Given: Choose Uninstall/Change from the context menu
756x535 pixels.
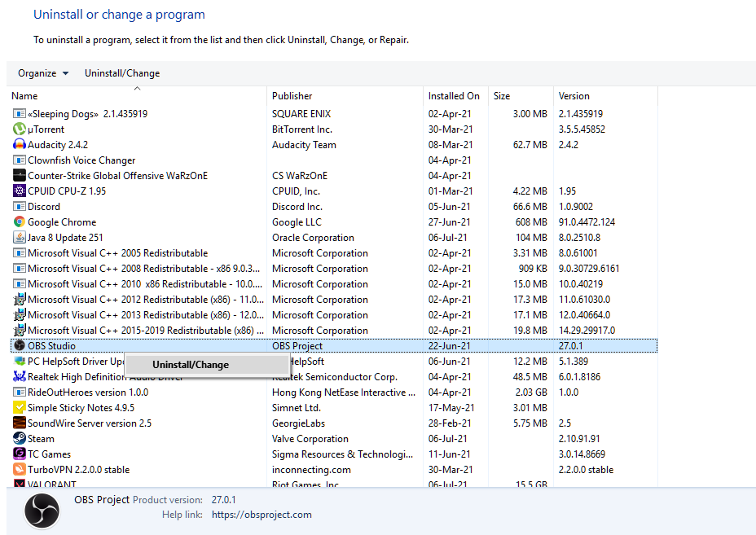Looking at the screenshot, I should pyautogui.click(x=207, y=365).
